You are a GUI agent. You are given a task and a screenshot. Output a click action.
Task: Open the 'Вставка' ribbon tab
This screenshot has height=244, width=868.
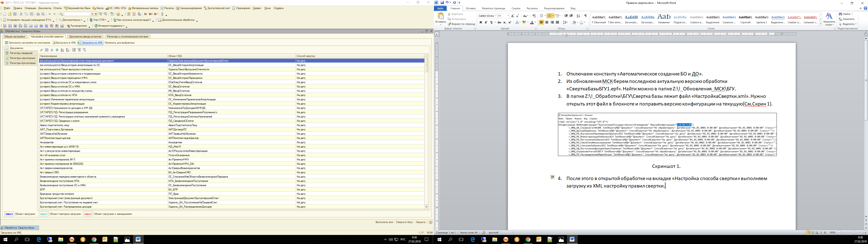coord(471,8)
